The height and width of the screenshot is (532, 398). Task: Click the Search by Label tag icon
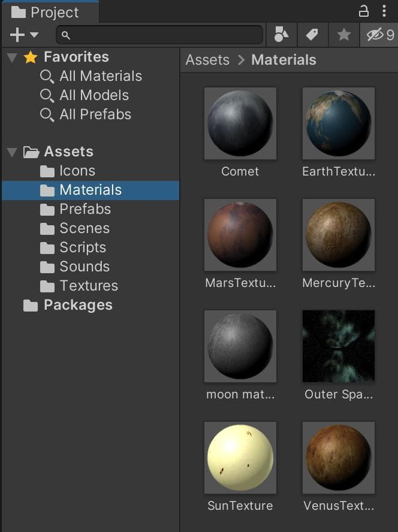point(312,35)
